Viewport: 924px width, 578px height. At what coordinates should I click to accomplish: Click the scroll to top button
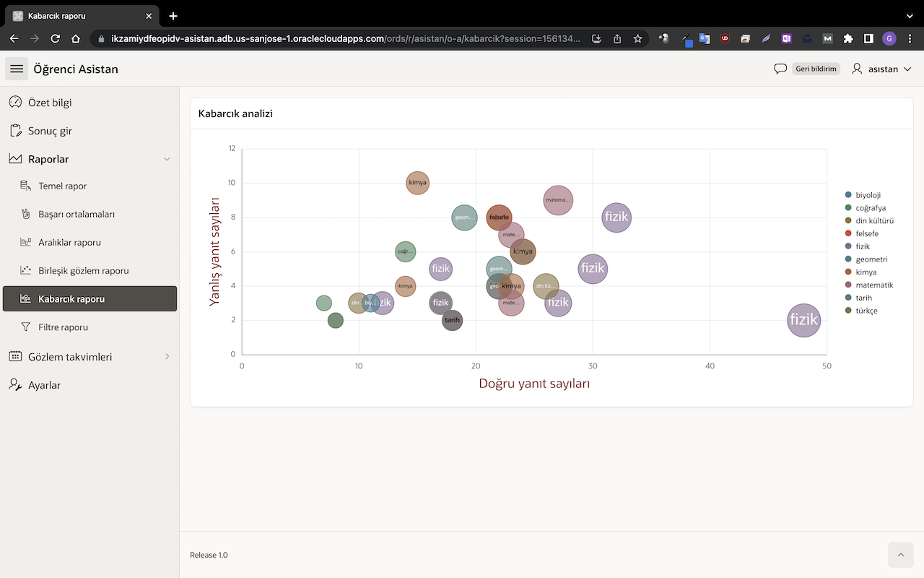[900, 555]
